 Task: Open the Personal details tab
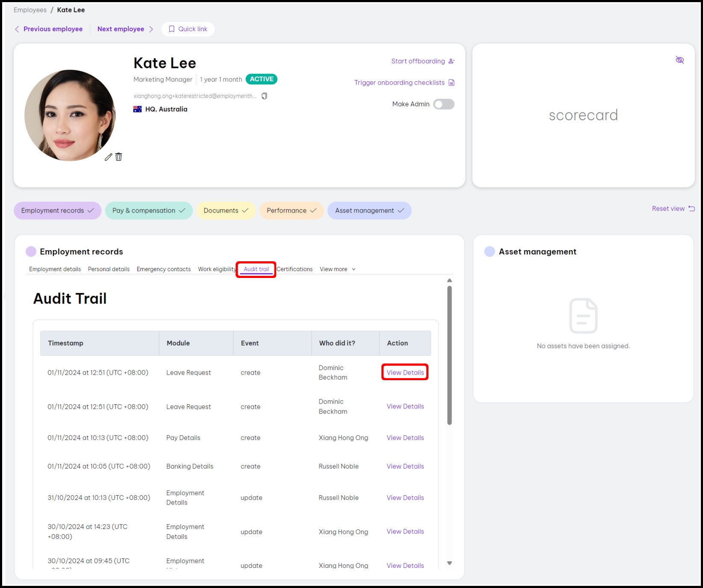(109, 269)
